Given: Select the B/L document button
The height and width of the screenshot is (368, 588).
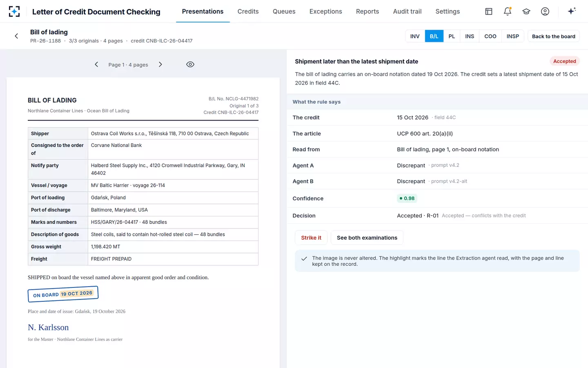Looking at the screenshot, I should pos(434,36).
